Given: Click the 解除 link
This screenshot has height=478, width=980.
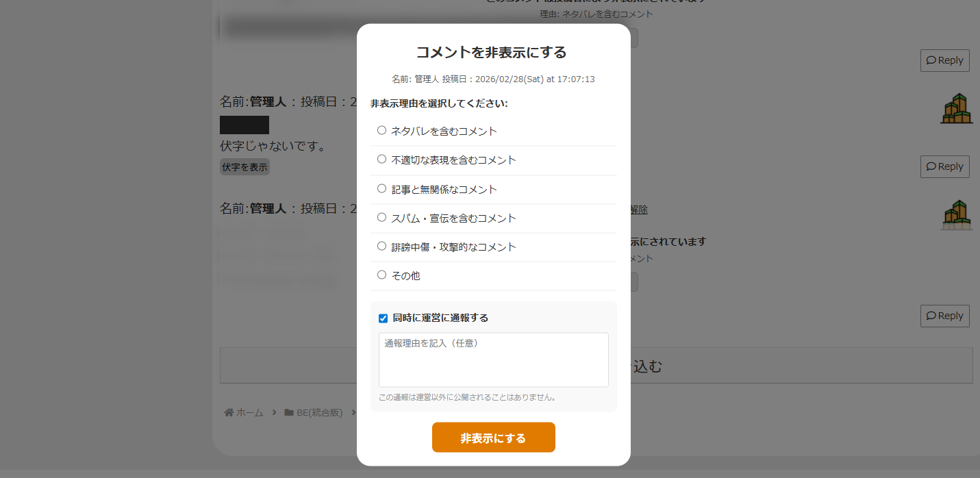Looking at the screenshot, I should 638,210.
